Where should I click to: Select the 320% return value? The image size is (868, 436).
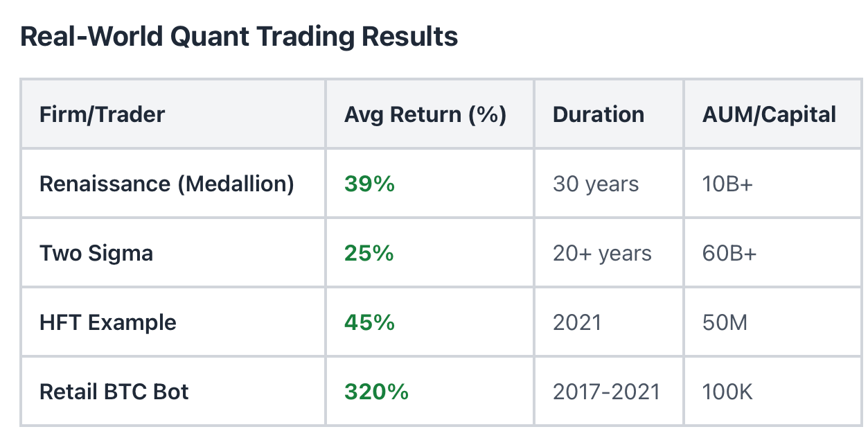coord(376,392)
